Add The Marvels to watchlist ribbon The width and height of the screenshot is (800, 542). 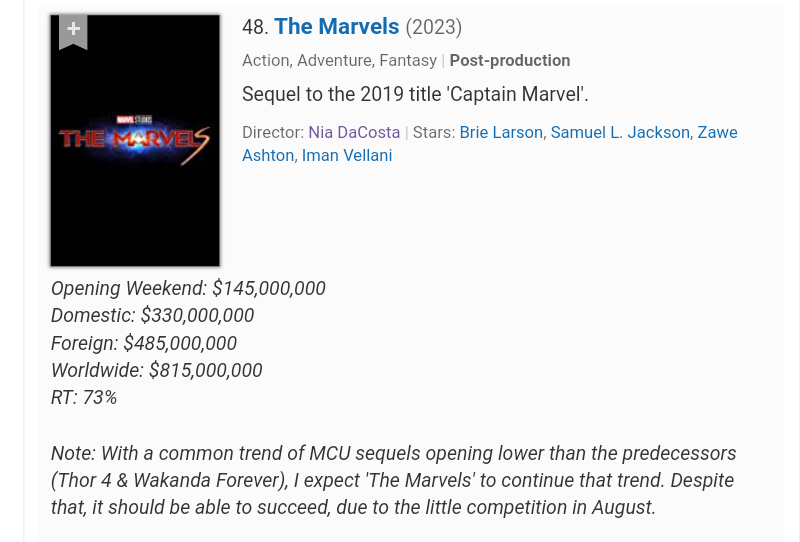(73, 31)
